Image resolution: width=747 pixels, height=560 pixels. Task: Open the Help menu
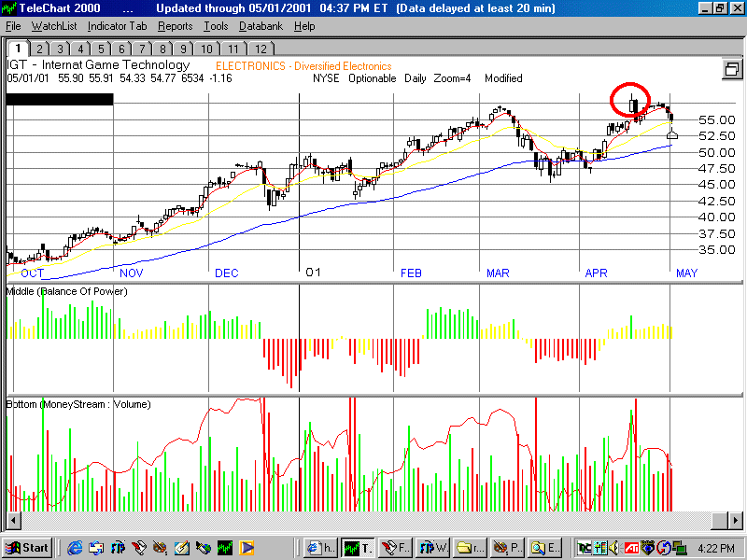304,26
